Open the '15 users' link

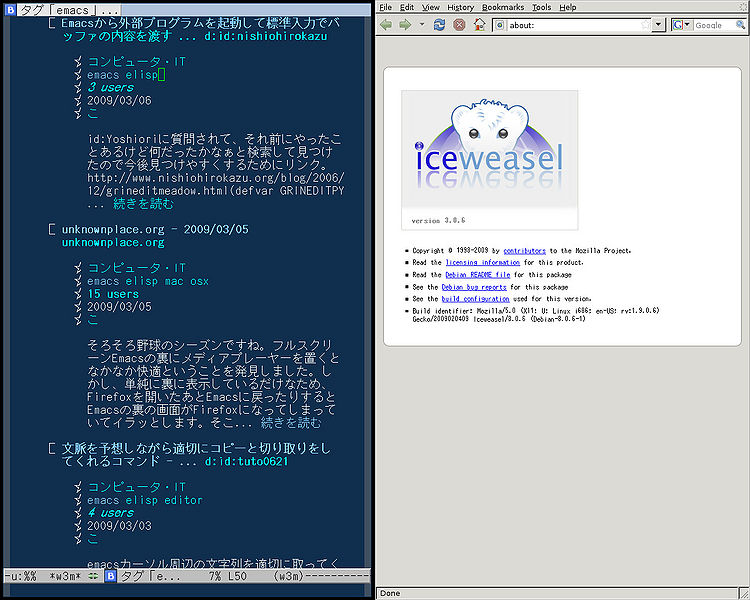(x=113, y=294)
